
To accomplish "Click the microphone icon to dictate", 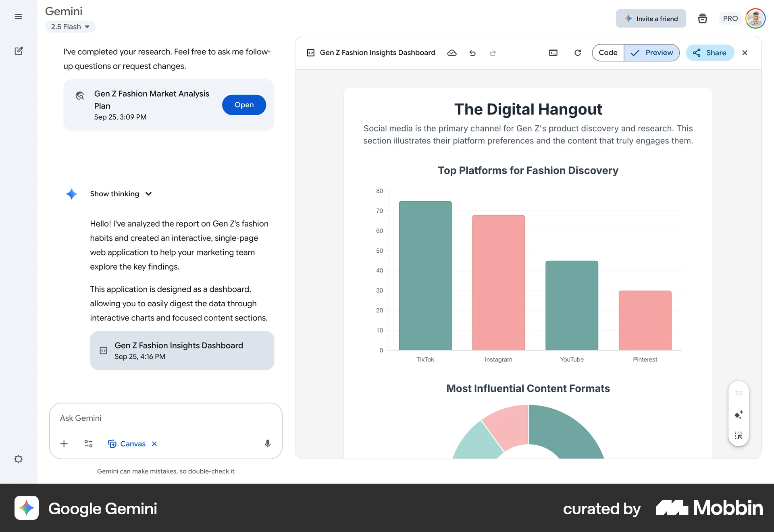I will click(267, 444).
